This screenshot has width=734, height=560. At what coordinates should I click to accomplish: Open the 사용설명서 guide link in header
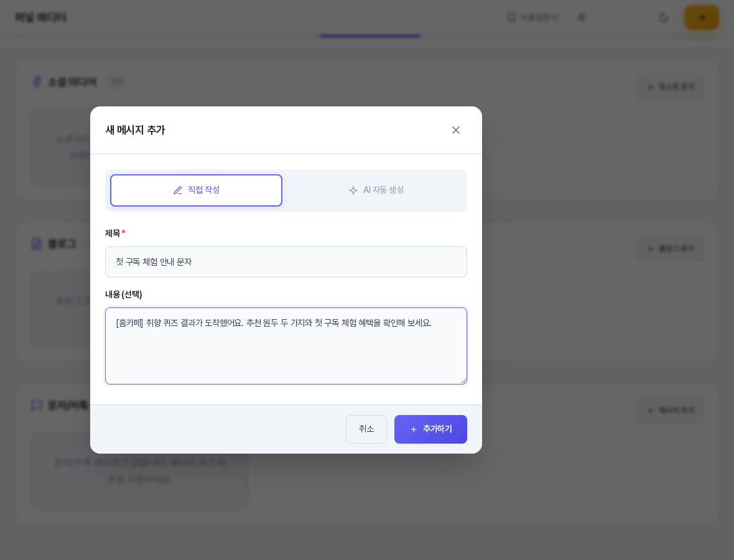pos(532,17)
